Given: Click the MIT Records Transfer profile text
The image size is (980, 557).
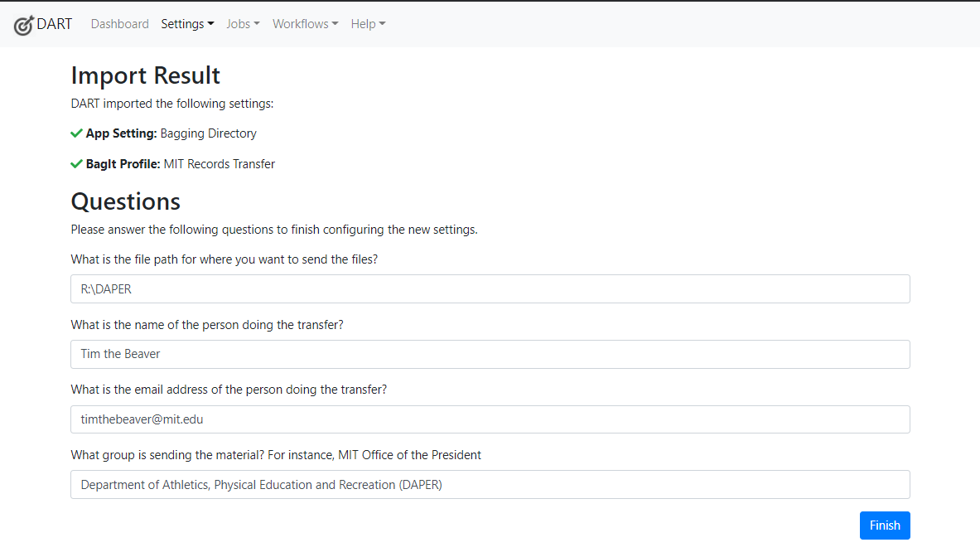Looking at the screenshot, I should 219,164.
